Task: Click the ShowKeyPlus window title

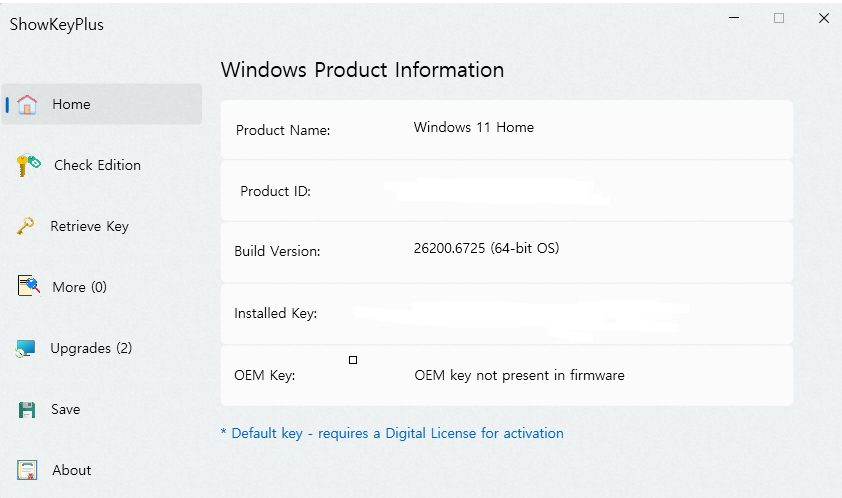Action: [x=56, y=25]
